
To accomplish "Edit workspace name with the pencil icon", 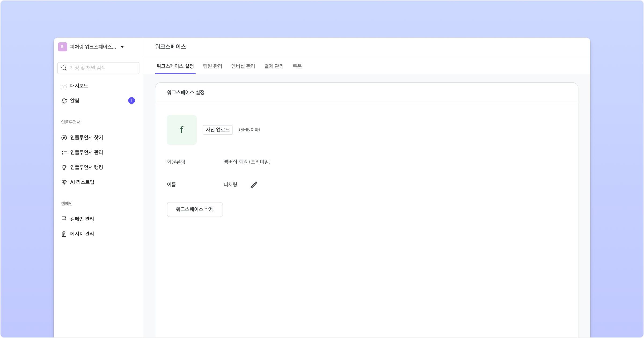I will pos(254,185).
